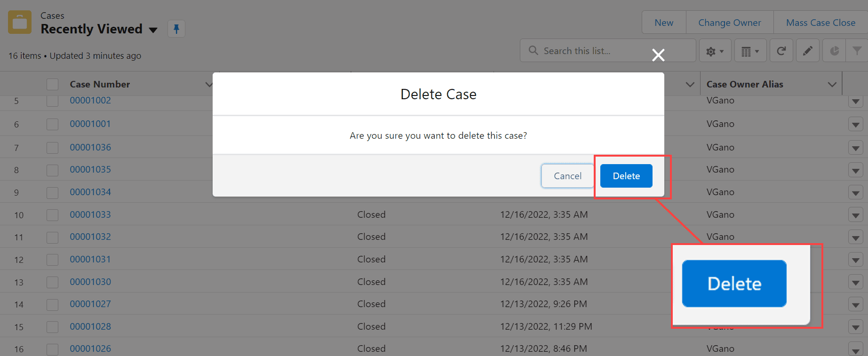
Task: Open row actions for case 00001031
Action: click(x=855, y=260)
